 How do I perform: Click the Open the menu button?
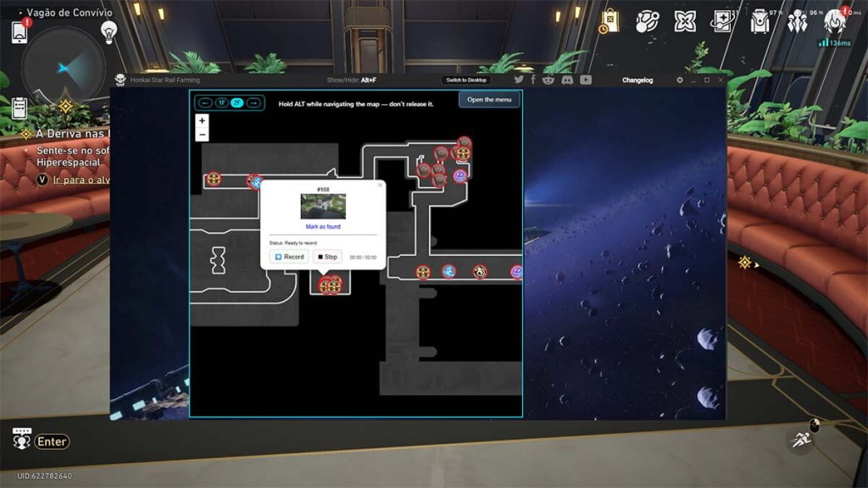click(x=489, y=100)
